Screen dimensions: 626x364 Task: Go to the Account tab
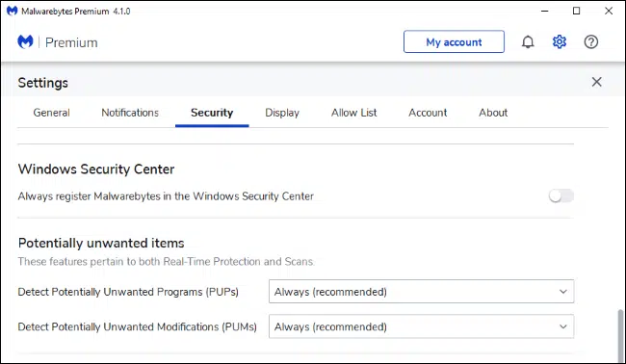(x=428, y=113)
